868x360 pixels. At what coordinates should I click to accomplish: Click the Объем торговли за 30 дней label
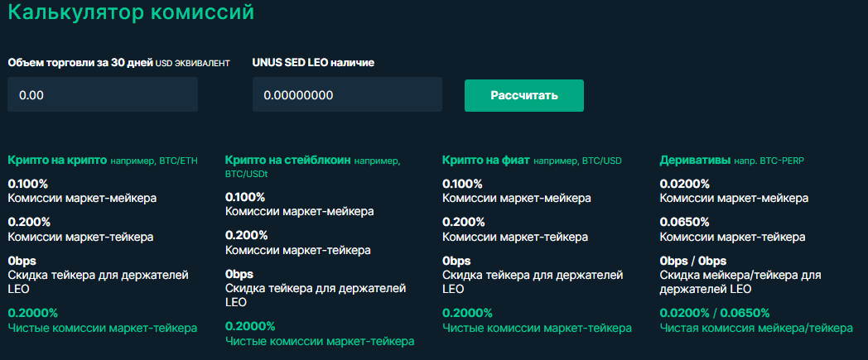point(80,63)
